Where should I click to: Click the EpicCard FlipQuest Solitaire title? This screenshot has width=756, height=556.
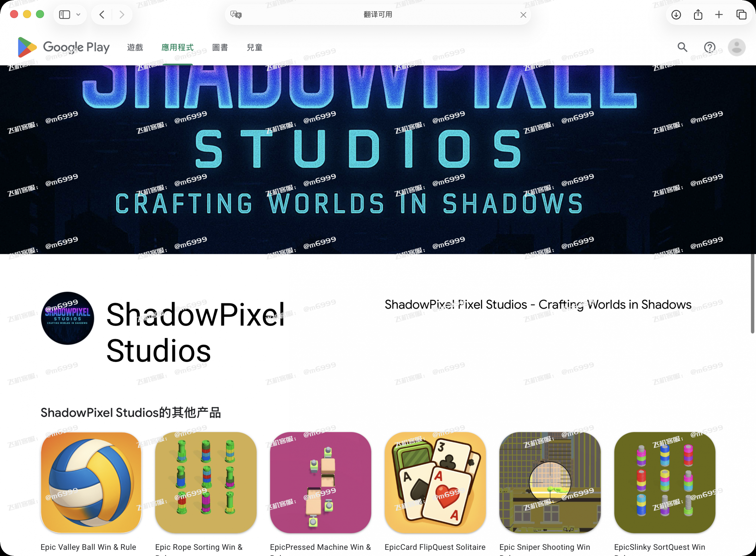pyautogui.click(x=435, y=547)
